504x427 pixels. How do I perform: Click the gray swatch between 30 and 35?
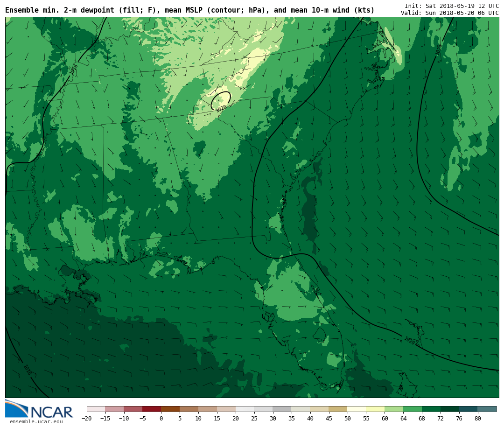pyautogui.click(x=282, y=409)
